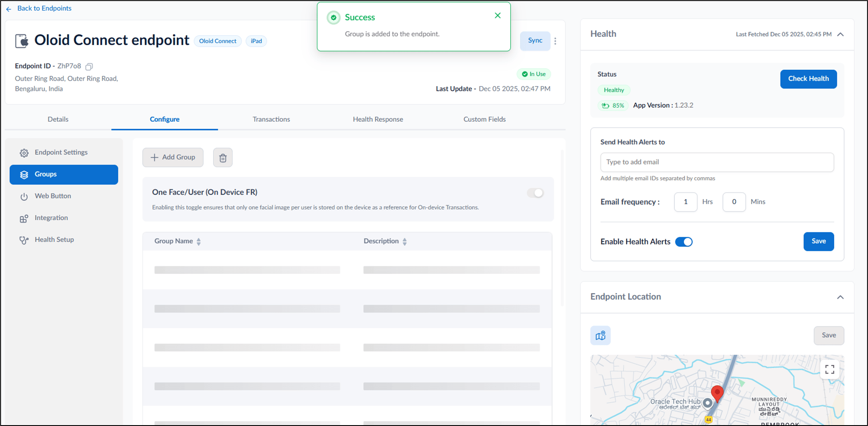Expand the map to fullscreen
Viewport: 868px width, 426px height.
tap(829, 369)
